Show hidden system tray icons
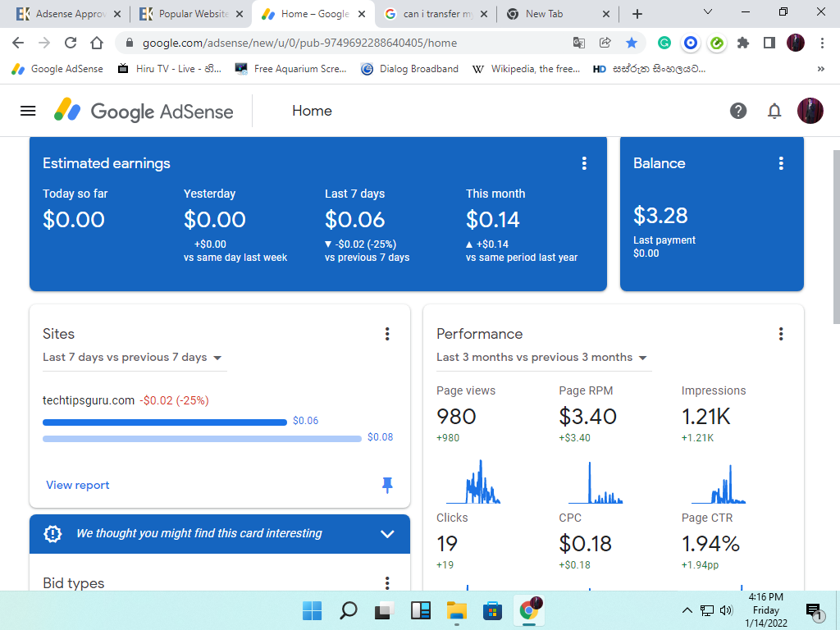The height and width of the screenshot is (630, 840). point(687,610)
